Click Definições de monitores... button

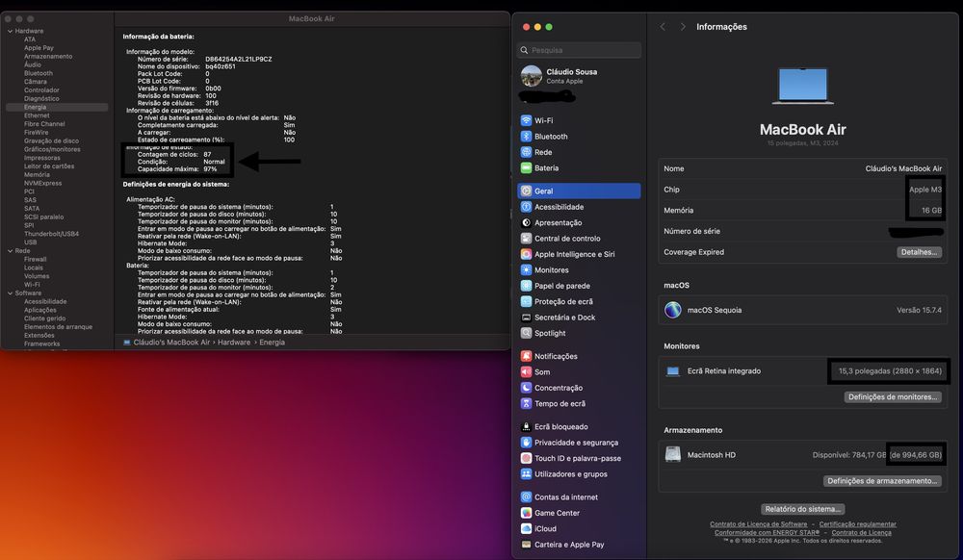point(893,396)
